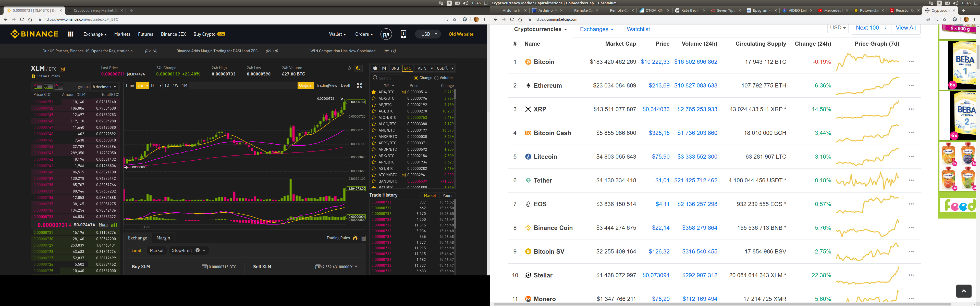The image size is (980, 306).
Task: Select Volume radio button
Action: tap(436, 78)
